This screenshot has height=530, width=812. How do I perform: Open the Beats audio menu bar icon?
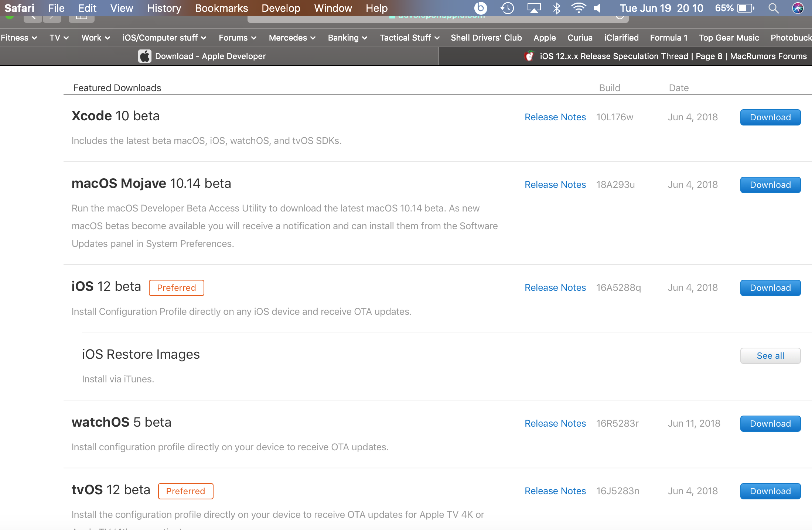[480, 8]
